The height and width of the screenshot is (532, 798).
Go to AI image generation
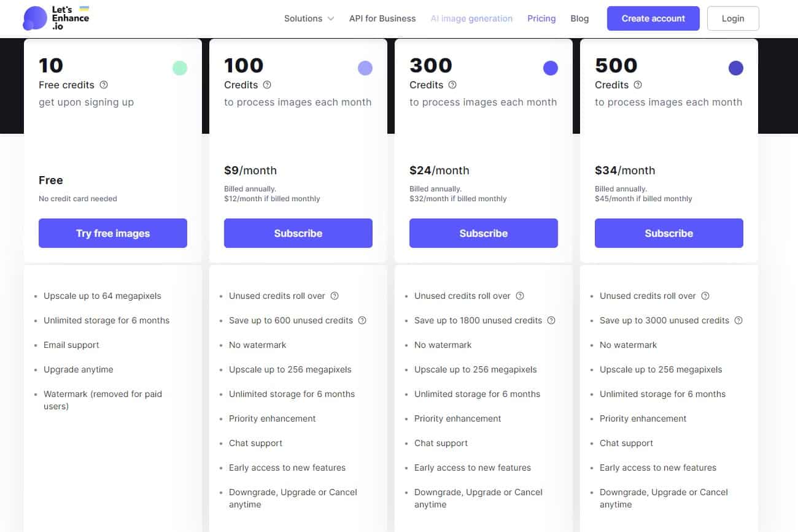pyautogui.click(x=471, y=18)
